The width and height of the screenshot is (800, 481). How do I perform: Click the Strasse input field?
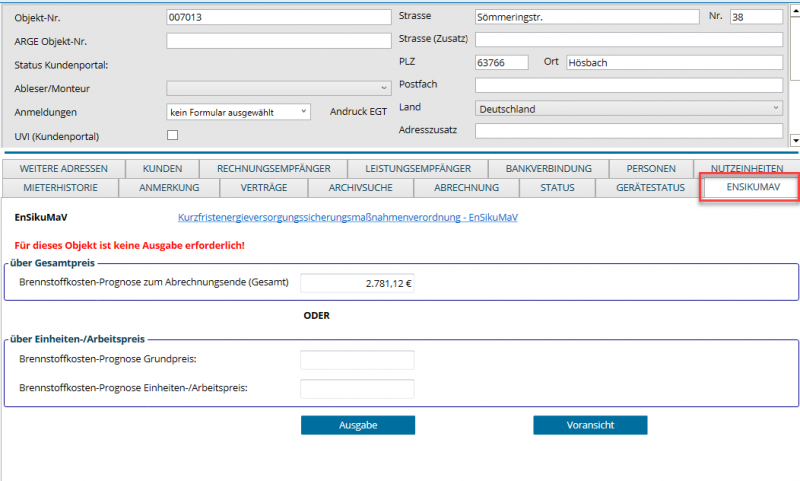[587, 17]
